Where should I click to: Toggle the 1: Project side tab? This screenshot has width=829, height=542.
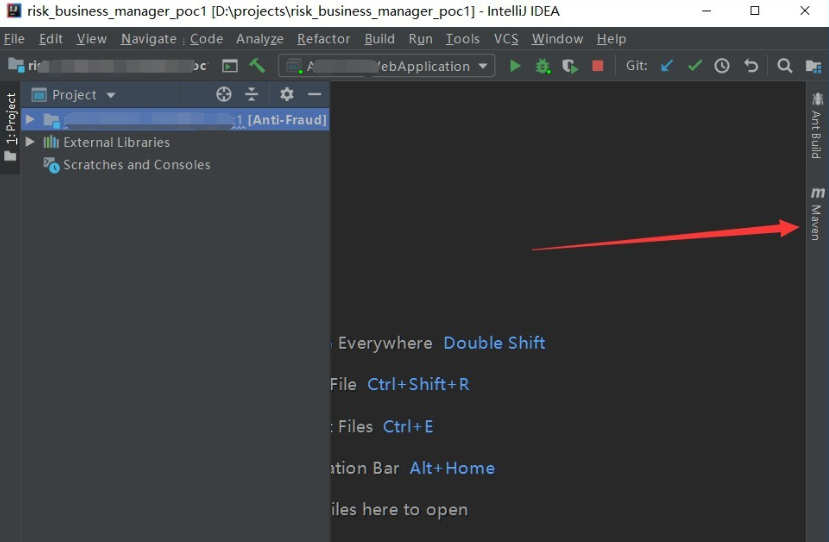[x=11, y=127]
